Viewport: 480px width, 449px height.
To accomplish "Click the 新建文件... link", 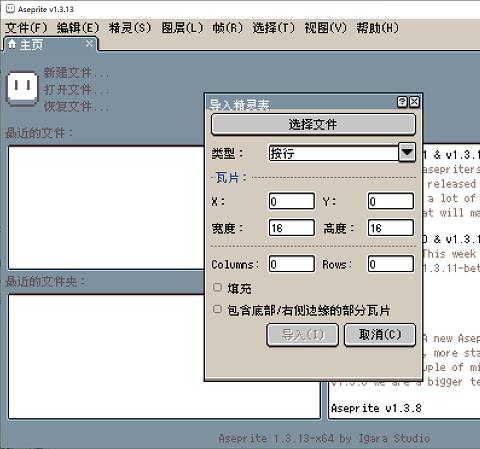I will 76,72.
